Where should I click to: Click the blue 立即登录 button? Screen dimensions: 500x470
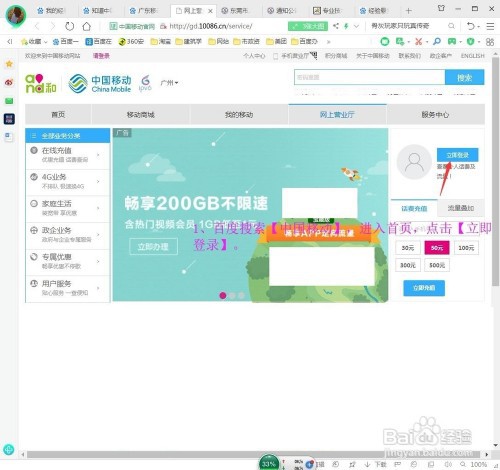pyautogui.click(x=457, y=155)
